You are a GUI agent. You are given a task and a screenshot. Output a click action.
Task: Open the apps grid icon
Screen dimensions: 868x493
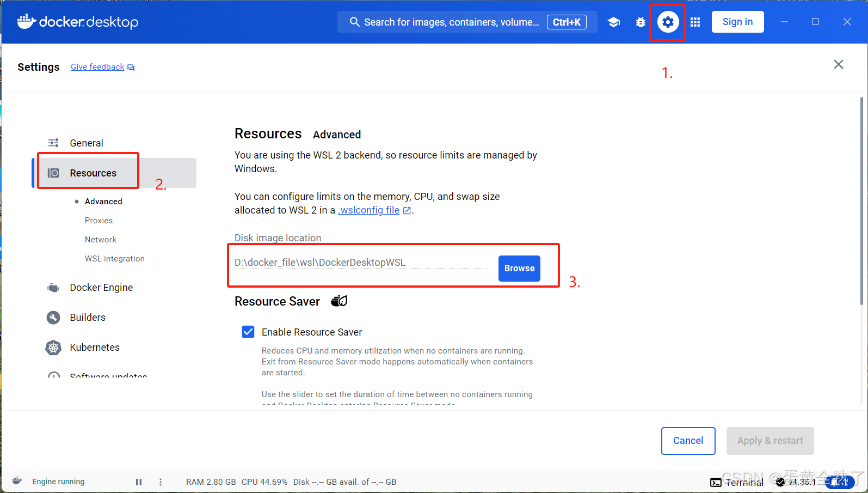(695, 22)
